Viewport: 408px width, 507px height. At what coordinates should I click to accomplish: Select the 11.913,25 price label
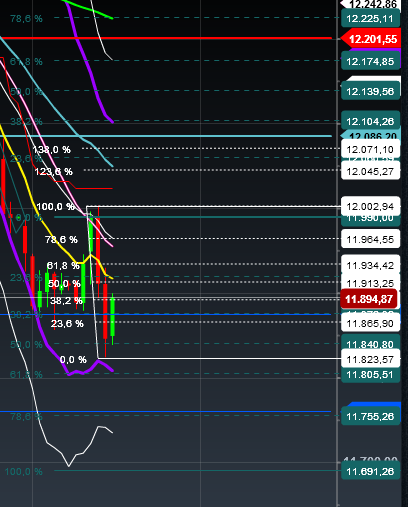point(370,283)
